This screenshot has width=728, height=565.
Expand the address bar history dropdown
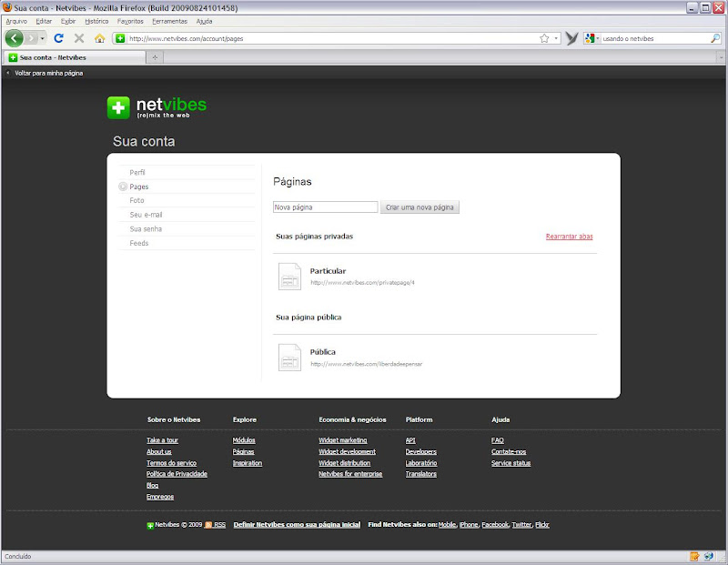[556, 38]
